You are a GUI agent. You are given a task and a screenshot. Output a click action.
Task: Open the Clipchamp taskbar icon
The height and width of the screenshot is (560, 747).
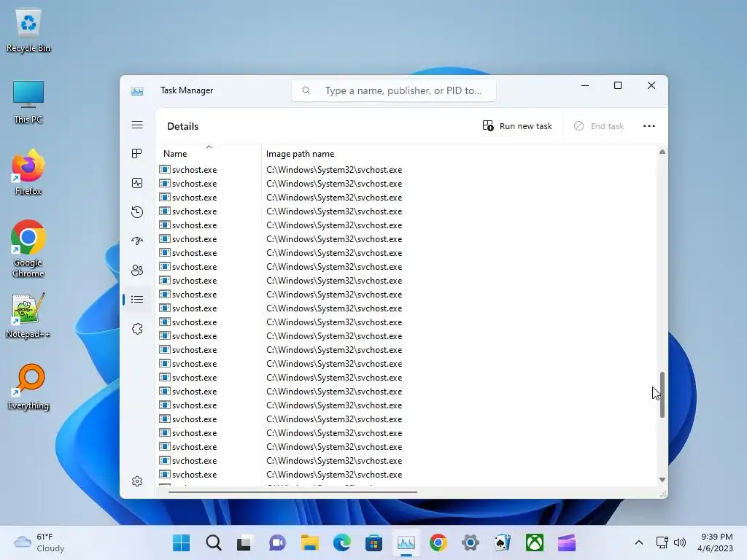tap(567, 542)
